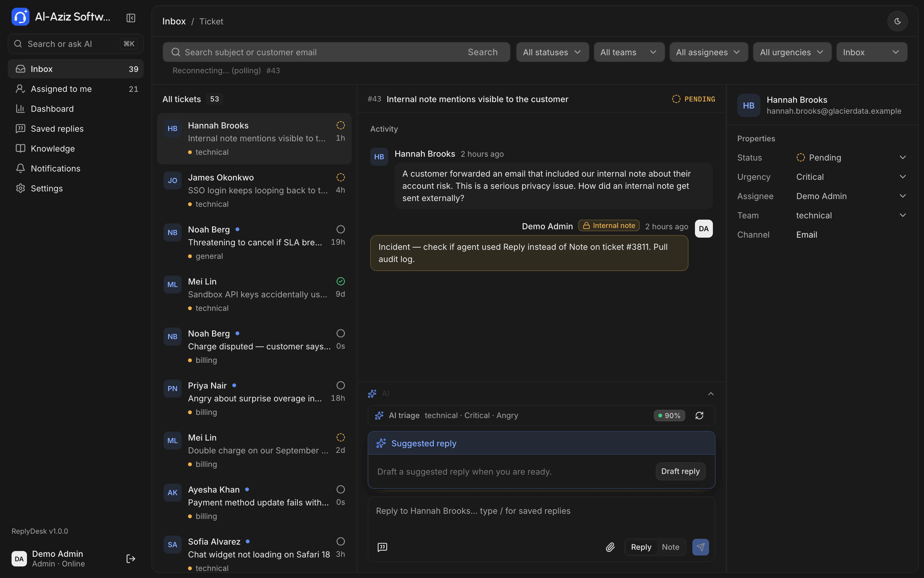Open the Knowledge section

[76, 148]
